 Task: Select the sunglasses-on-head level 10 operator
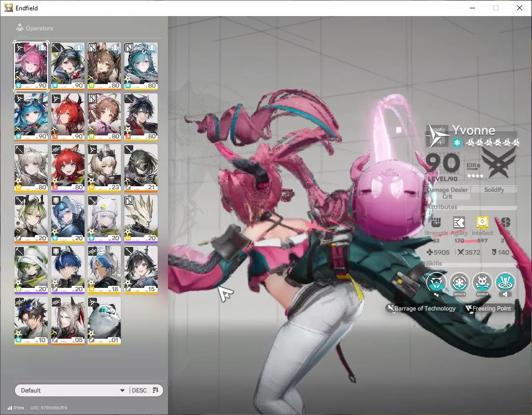(x=31, y=321)
